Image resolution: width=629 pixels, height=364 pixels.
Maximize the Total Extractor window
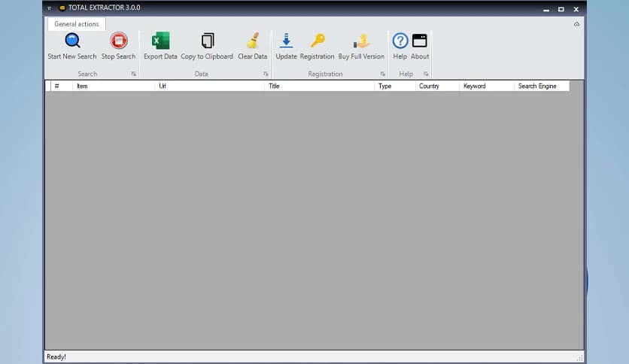(x=561, y=9)
